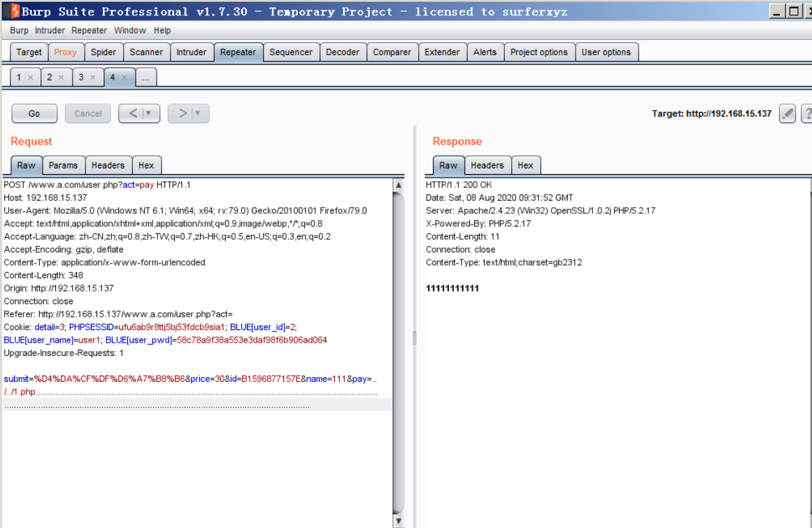Click request scrollbar up arrow
812x528 pixels.
click(x=398, y=185)
